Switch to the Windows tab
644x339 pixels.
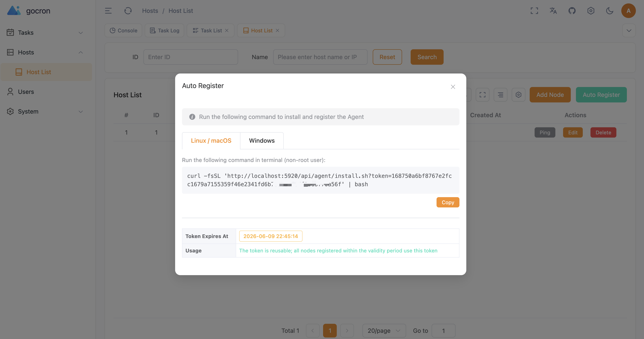click(x=262, y=141)
